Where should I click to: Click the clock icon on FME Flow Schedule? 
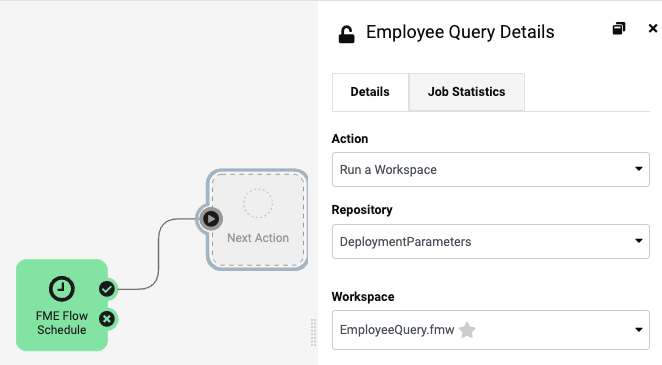[x=62, y=289]
